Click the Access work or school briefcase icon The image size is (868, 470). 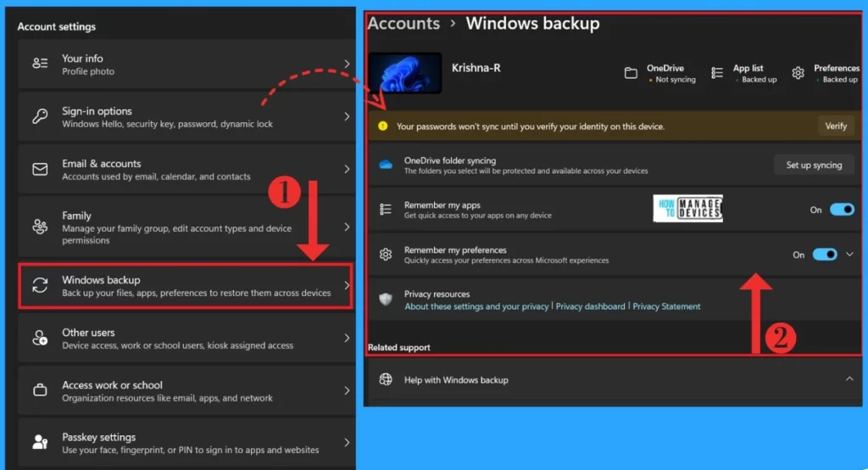point(40,390)
